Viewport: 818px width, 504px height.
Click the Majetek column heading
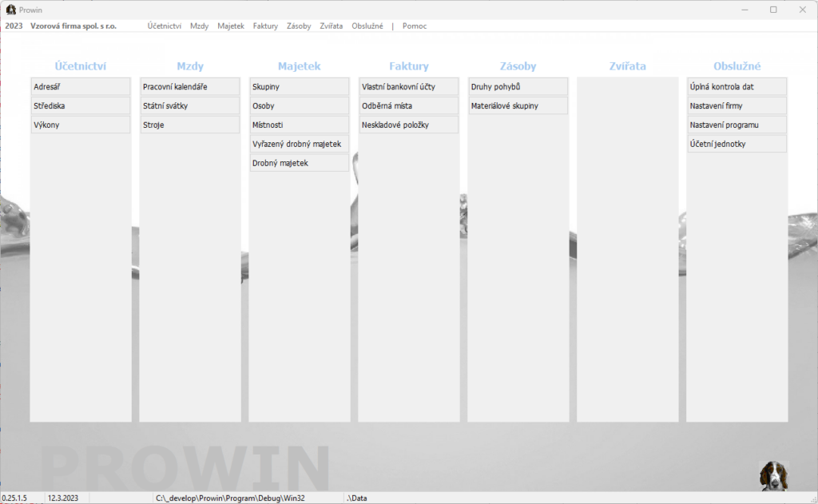(x=299, y=66)
